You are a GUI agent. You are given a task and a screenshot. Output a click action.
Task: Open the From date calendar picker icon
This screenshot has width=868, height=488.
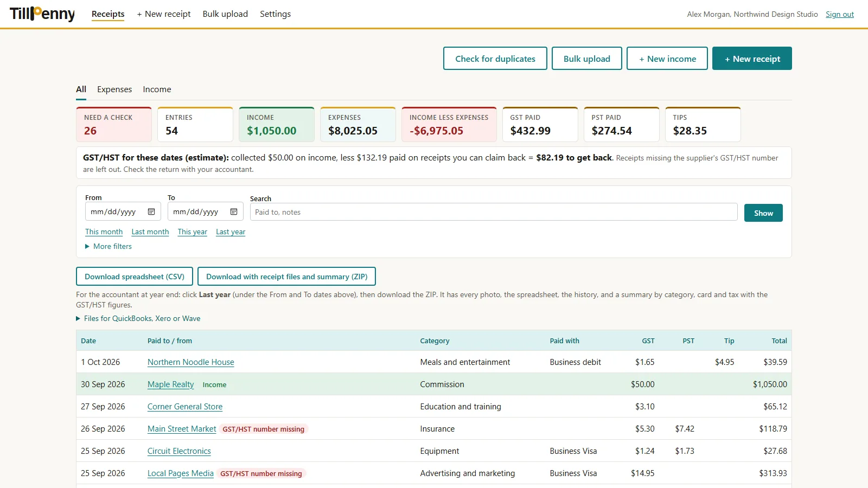click(151, 211)
